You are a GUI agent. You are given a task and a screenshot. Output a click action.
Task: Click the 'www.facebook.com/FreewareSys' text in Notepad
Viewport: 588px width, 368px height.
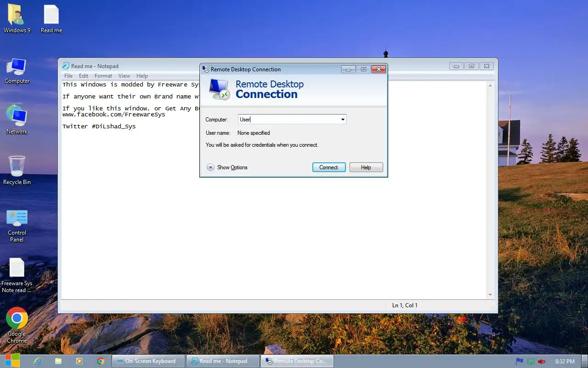114,115
